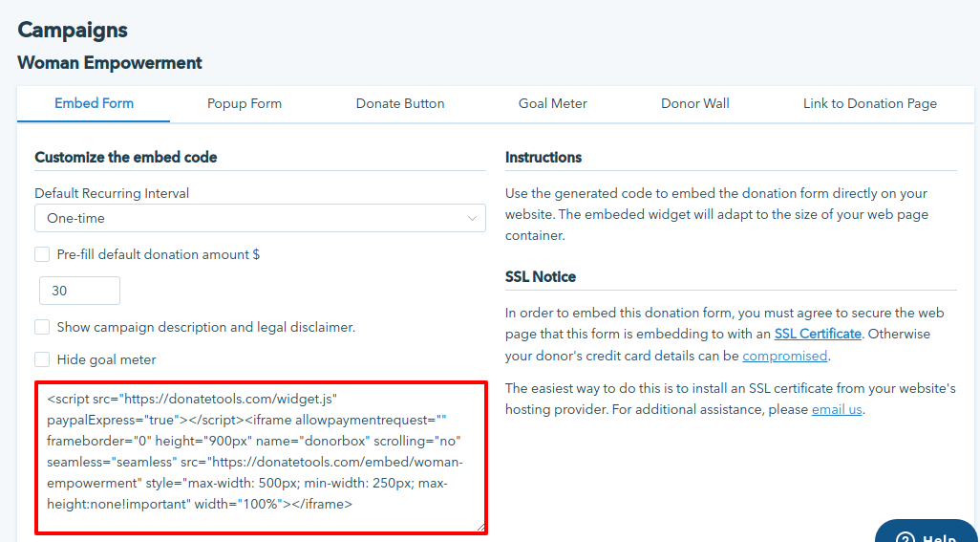Click the embed code box resize handle
This screenshot has width=980, height=542.
coord(479,525)
